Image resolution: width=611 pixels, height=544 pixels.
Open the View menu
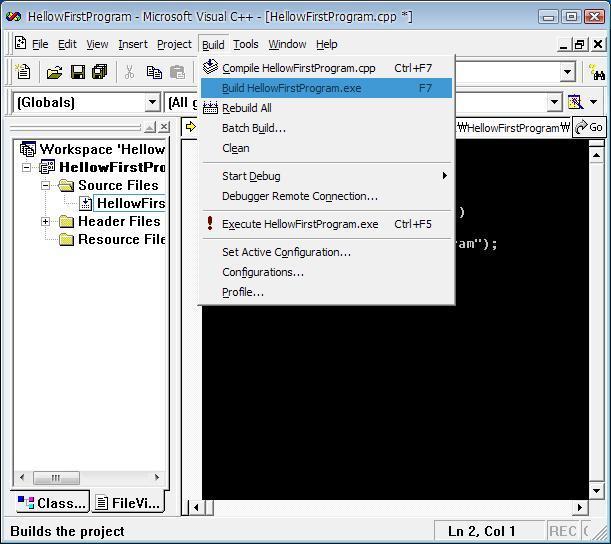pos(97,44)
